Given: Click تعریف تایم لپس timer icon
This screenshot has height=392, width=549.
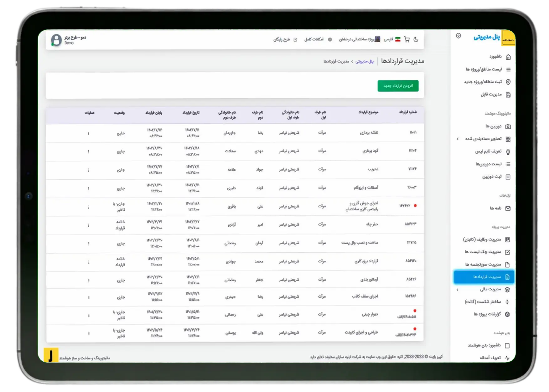Looking at the screenshot, I should point(508,152).
